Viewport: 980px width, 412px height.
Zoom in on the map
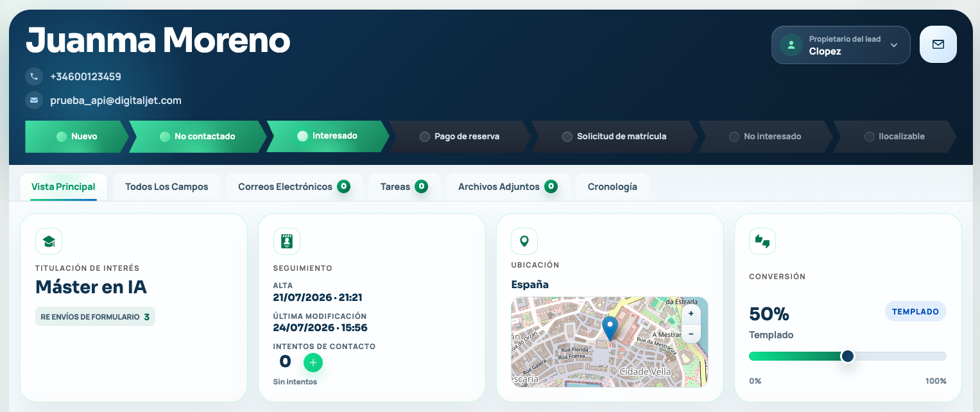(x=691, y=314)
